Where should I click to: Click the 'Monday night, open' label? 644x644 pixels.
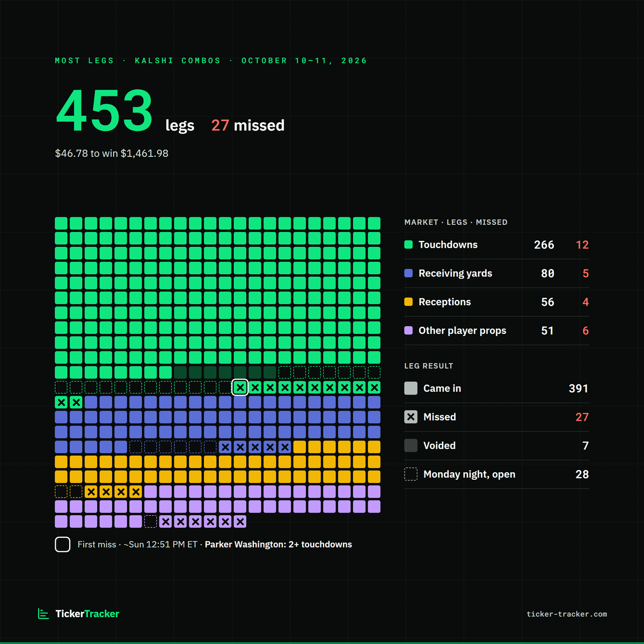point(470,474)
